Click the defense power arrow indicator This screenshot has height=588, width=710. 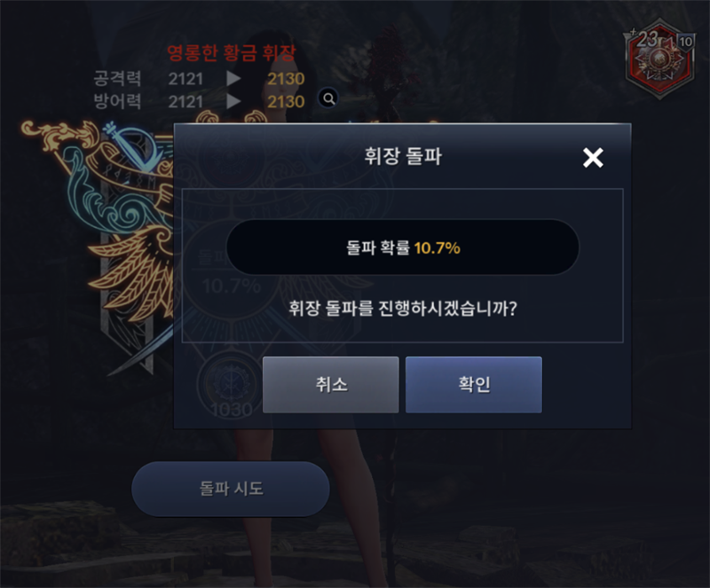pos(233,101)
